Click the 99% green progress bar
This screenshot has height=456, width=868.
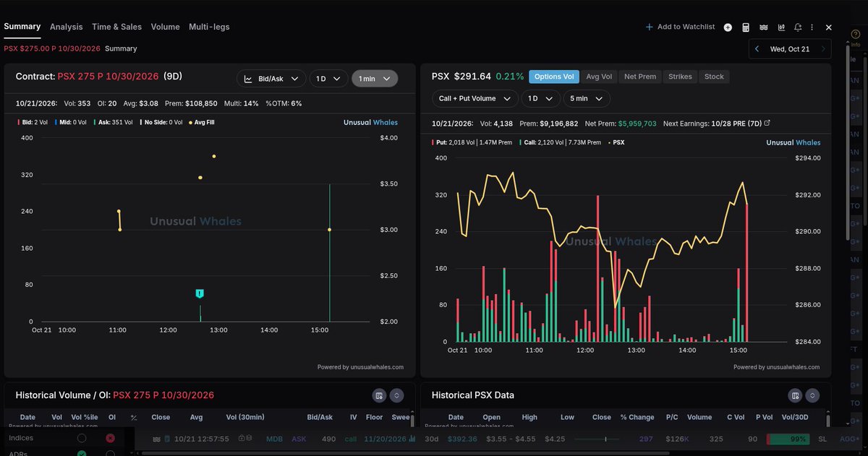coord(788,439)
